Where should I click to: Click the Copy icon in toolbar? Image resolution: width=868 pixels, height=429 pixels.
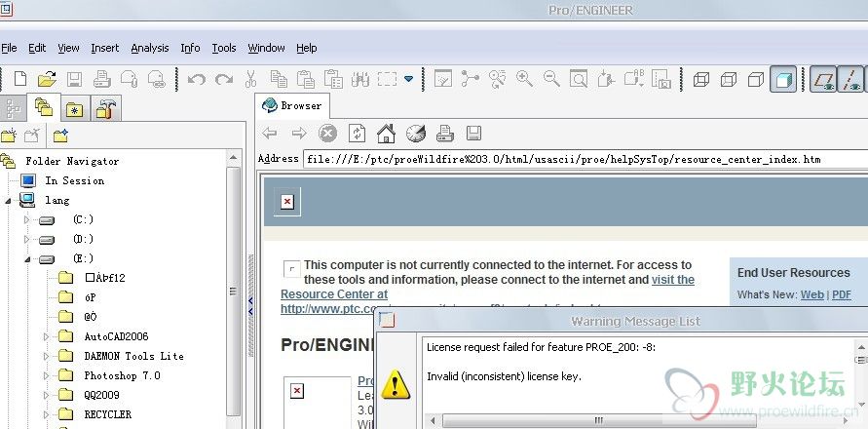[x=279, y=79]
